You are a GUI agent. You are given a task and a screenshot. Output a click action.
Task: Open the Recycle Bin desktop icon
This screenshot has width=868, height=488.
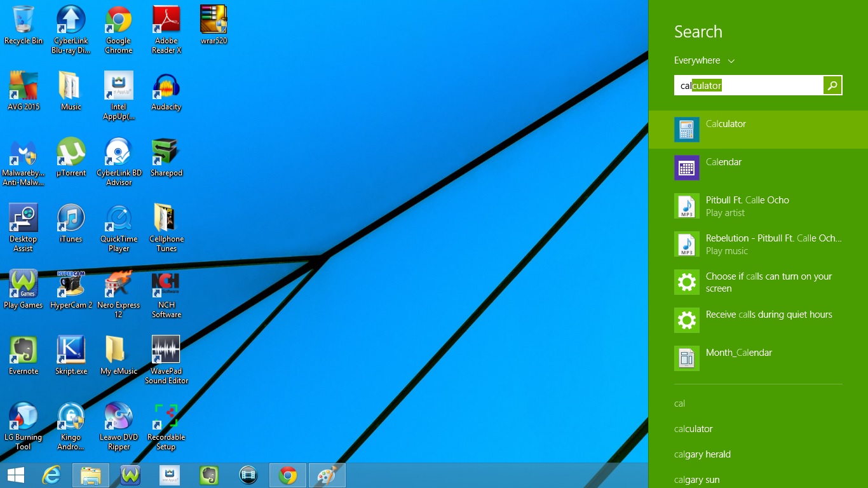[24, 25]
